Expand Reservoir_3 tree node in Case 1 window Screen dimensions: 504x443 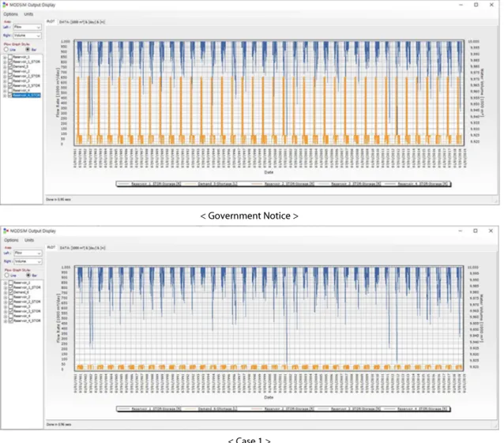tap(6, 306)
